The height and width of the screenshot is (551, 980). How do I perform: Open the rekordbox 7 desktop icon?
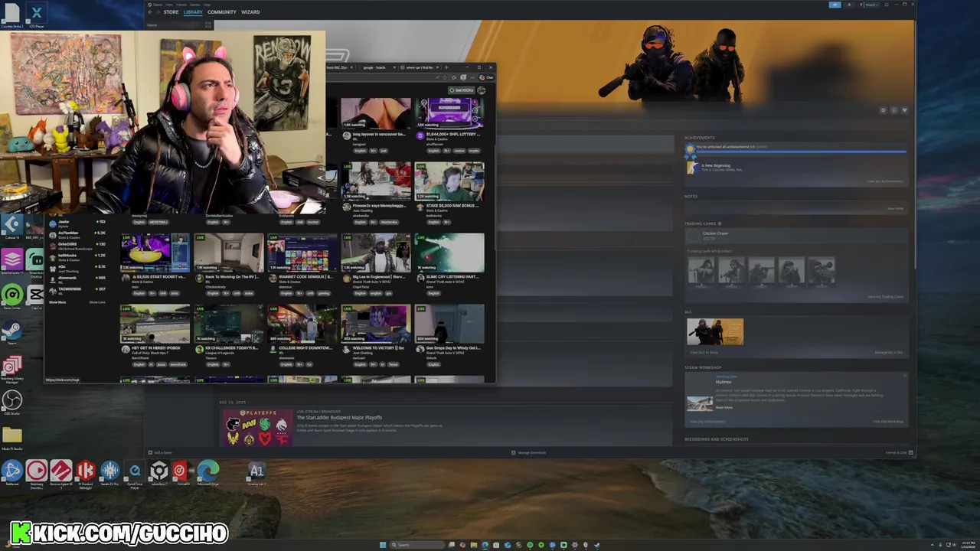(x=158, y=472)
